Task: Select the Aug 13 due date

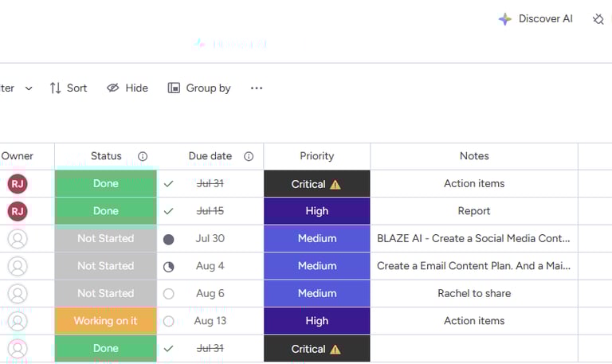Action: pyautogui.click(x=210, y=321)
